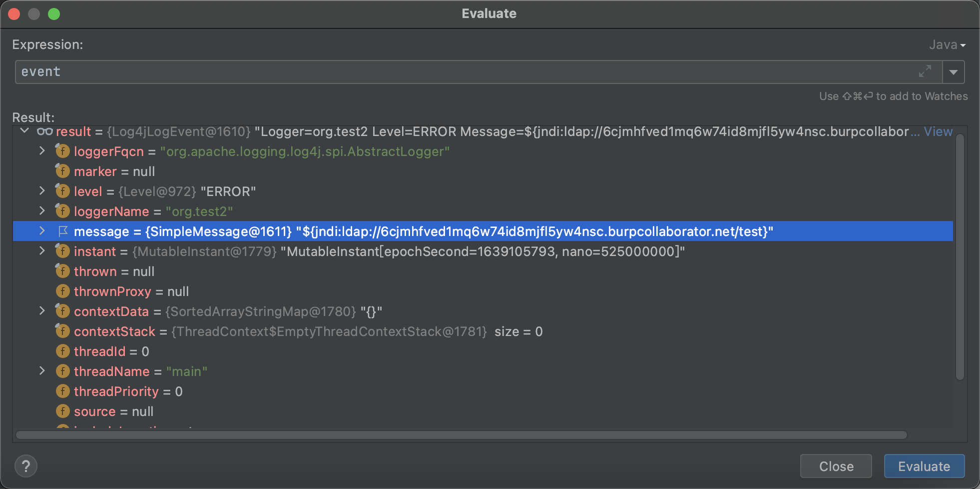Image resolution: width=980 pixels, height=489 pixels.
Task: Expand the contextData node
Action: tap(42, 311)
